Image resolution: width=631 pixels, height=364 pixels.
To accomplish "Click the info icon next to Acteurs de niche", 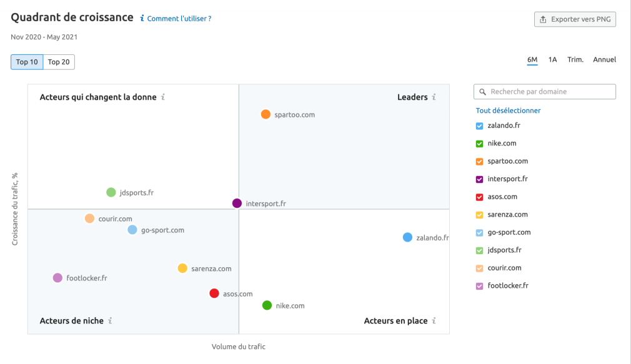I will point(110,320).
